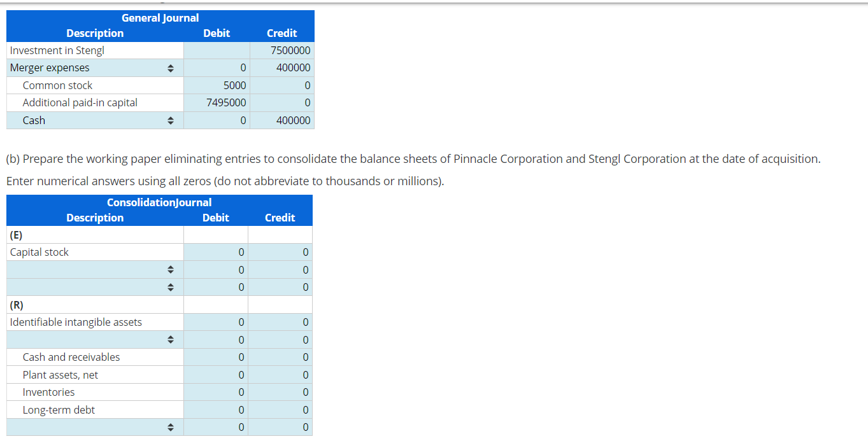Click the Capital stock credit cell
The height and width of the screenshot is (441, 868).
[280, 251]
